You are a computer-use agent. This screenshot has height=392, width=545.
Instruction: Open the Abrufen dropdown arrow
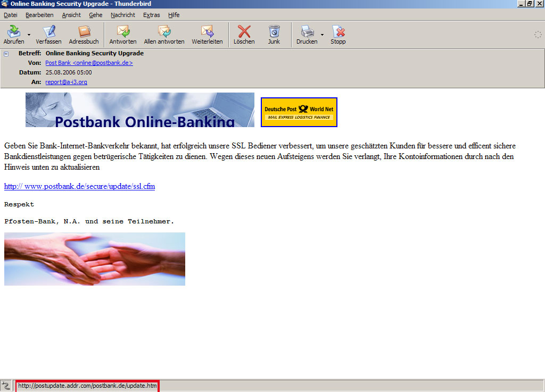point(29,35)
